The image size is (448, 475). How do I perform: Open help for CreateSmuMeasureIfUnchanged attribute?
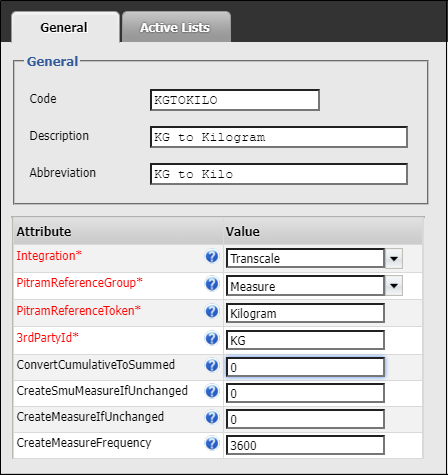click(212, 392)
